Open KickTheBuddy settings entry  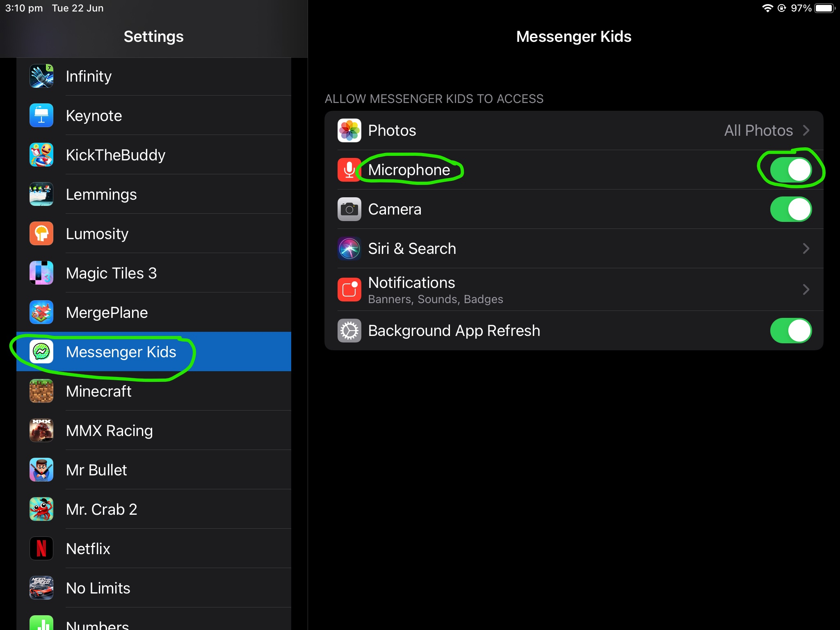click(116, 155)
